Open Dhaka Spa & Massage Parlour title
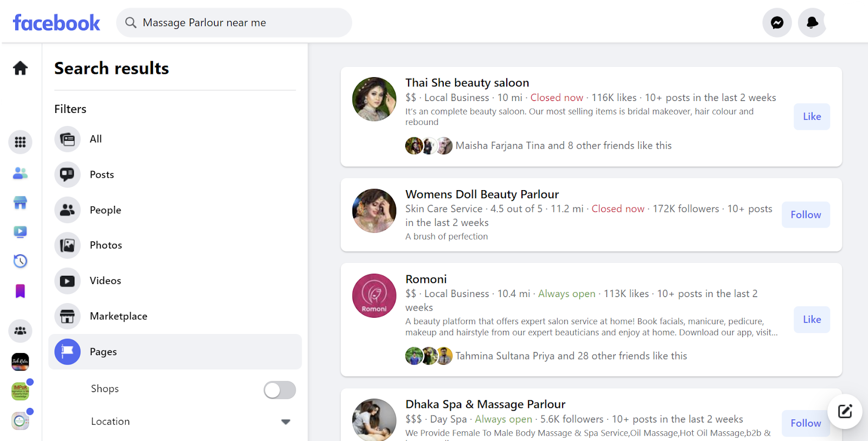The height and width of the screenshot is (441, 868). (485, 404)
